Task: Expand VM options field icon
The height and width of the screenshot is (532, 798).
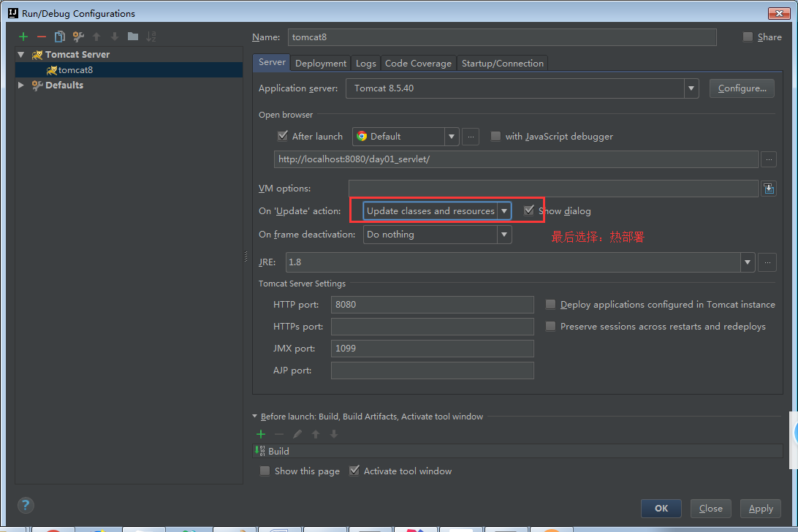Action: 769,189
